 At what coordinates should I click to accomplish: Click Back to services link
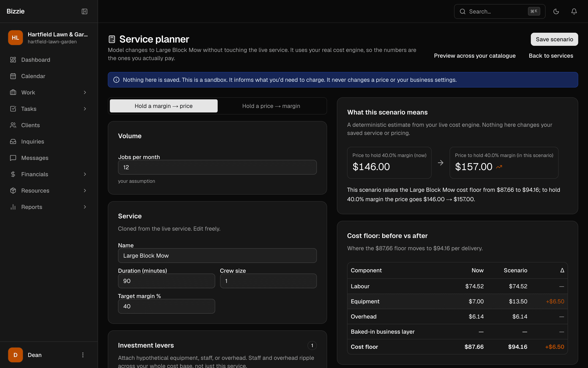551,56
